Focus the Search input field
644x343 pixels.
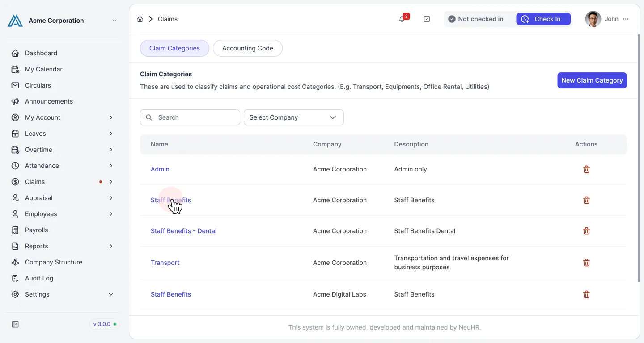point(190,117)
